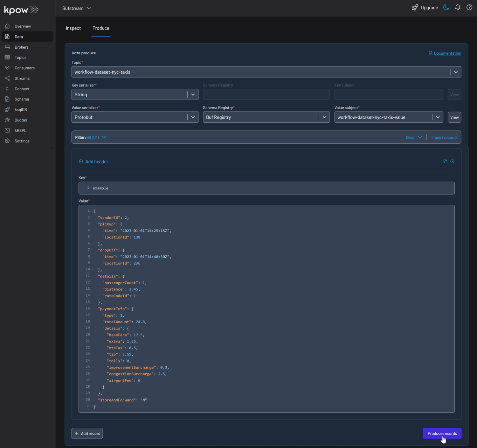Screen dimensions: 477x448
Task: Click into the Key input field
Action: coord(266,188)
